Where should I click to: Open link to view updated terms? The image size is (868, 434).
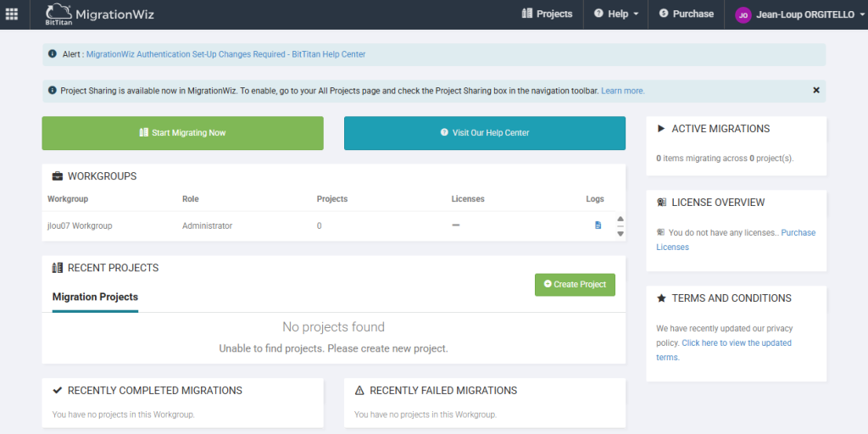(x=724, y=350)
